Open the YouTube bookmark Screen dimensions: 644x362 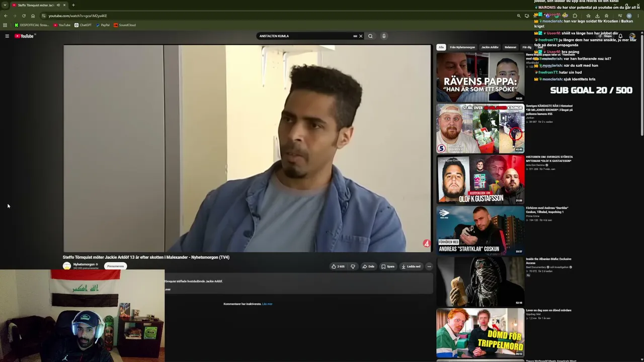tap(62, 25)
